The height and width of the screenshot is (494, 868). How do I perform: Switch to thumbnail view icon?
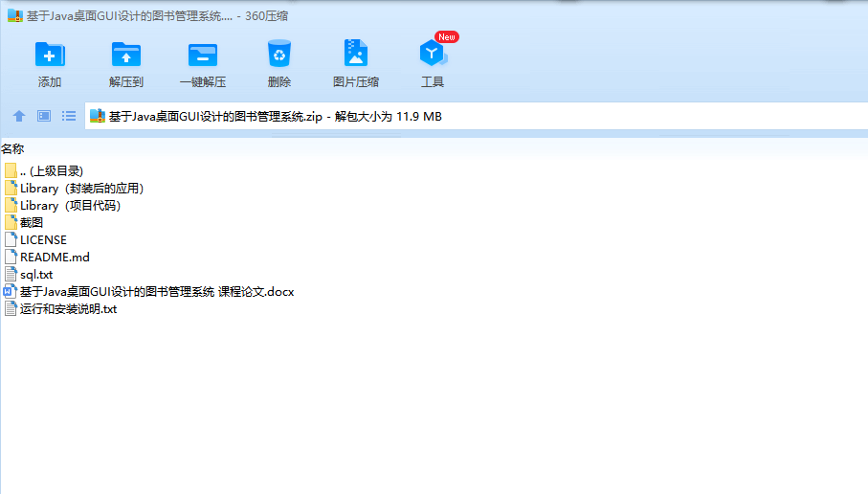44,116
